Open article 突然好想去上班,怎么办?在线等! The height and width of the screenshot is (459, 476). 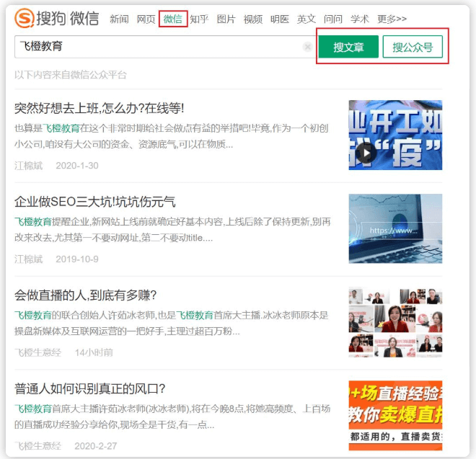[100, 108]
